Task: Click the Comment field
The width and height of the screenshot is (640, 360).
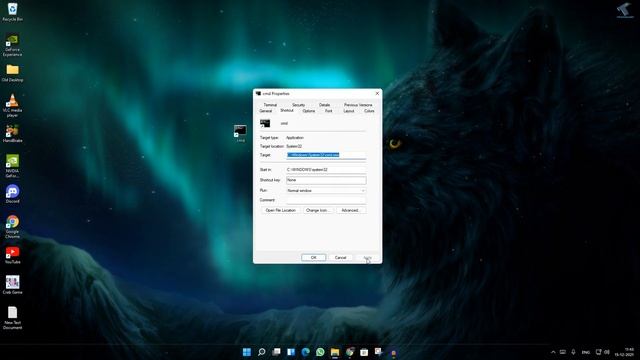Action: click(x=326, y=200)
